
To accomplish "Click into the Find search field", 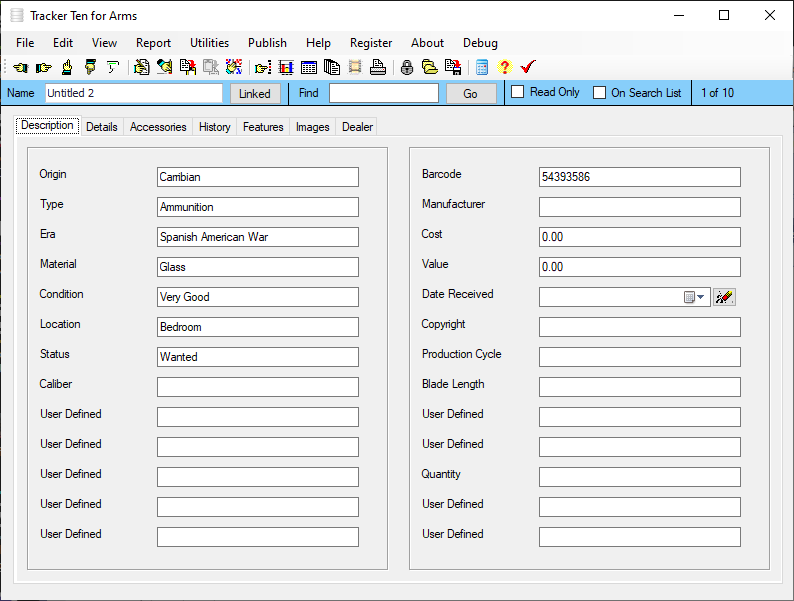I will [383, 93].
